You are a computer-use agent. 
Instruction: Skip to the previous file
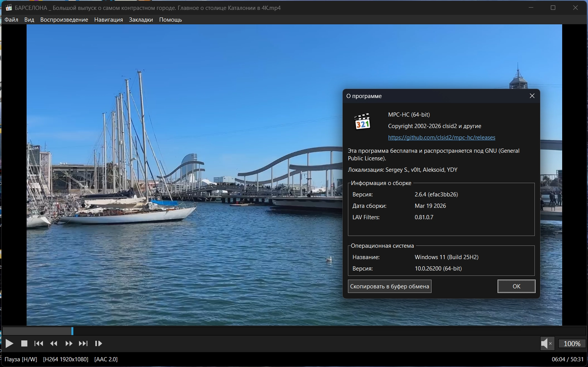(39, 343)
